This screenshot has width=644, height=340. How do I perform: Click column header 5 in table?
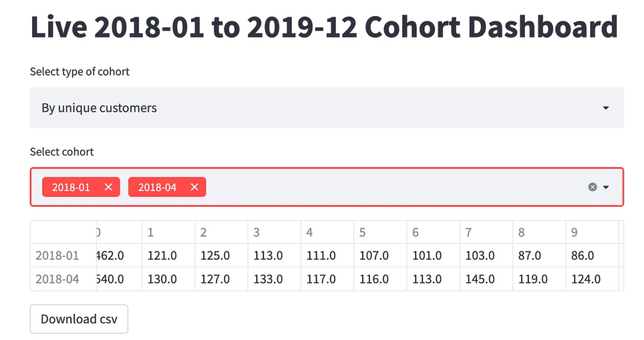[363, 232]
